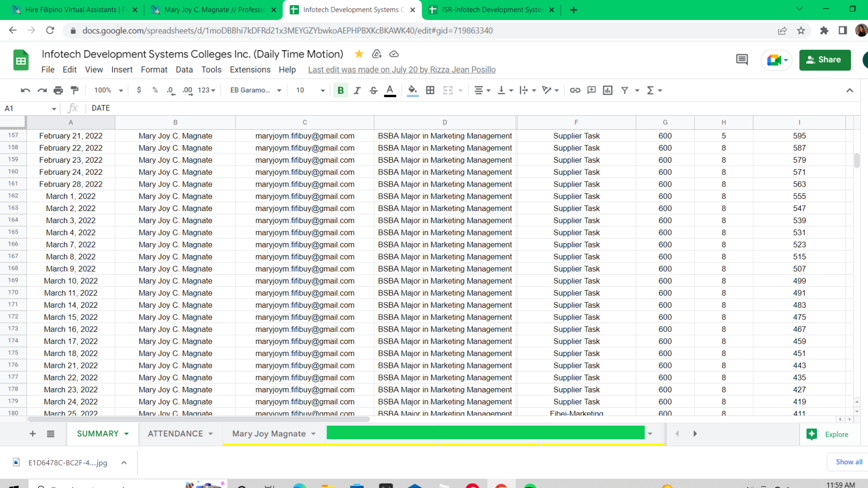Toggle strikethrough formatting
Screen dimensions: 868x488
click(373, 90)
